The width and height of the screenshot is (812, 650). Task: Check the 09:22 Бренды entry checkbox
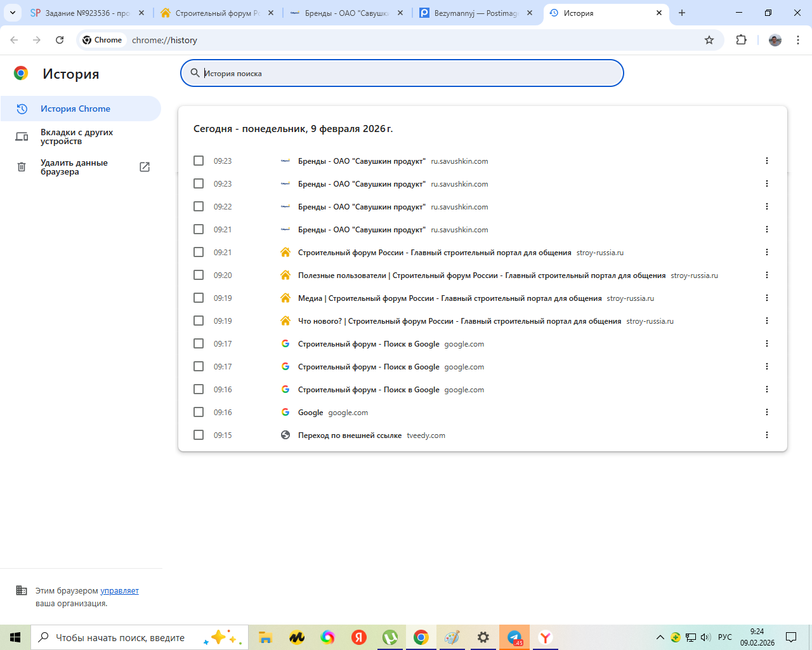tap(199, 206)
